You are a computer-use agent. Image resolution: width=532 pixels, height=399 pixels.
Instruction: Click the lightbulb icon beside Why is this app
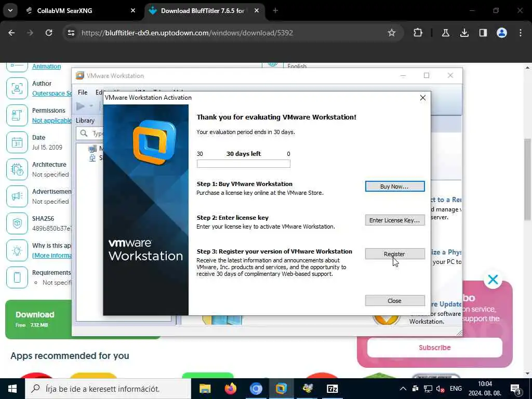pos(17,250)
